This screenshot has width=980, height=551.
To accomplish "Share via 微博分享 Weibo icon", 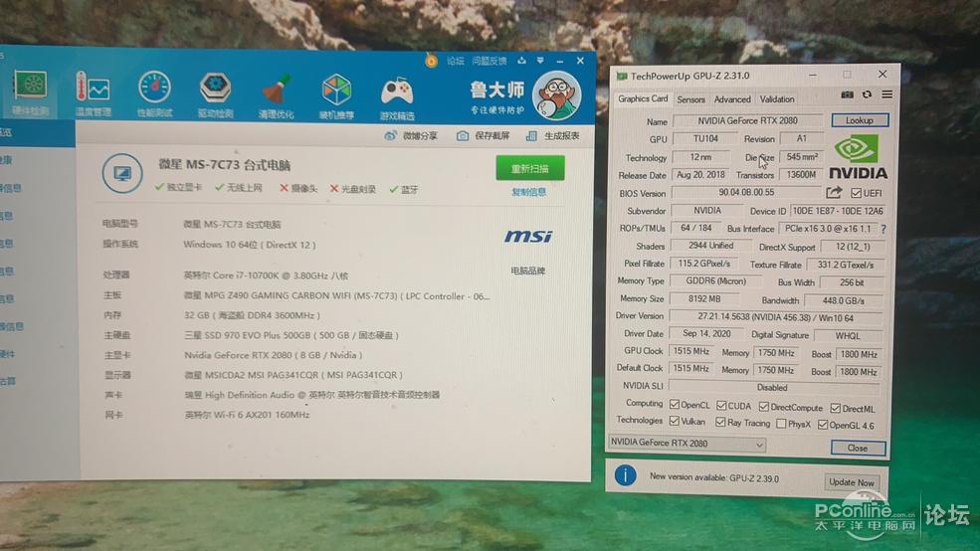I will [x=411, y=135].
